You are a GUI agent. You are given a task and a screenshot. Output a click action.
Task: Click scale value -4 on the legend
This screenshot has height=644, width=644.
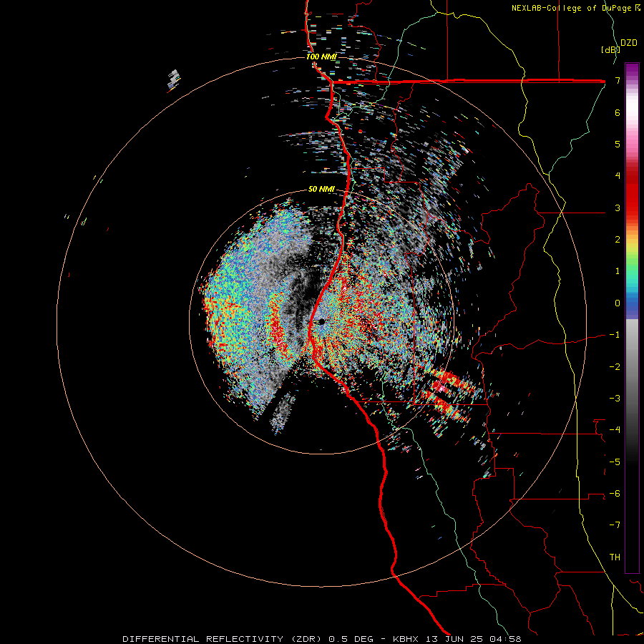(615, 430)
